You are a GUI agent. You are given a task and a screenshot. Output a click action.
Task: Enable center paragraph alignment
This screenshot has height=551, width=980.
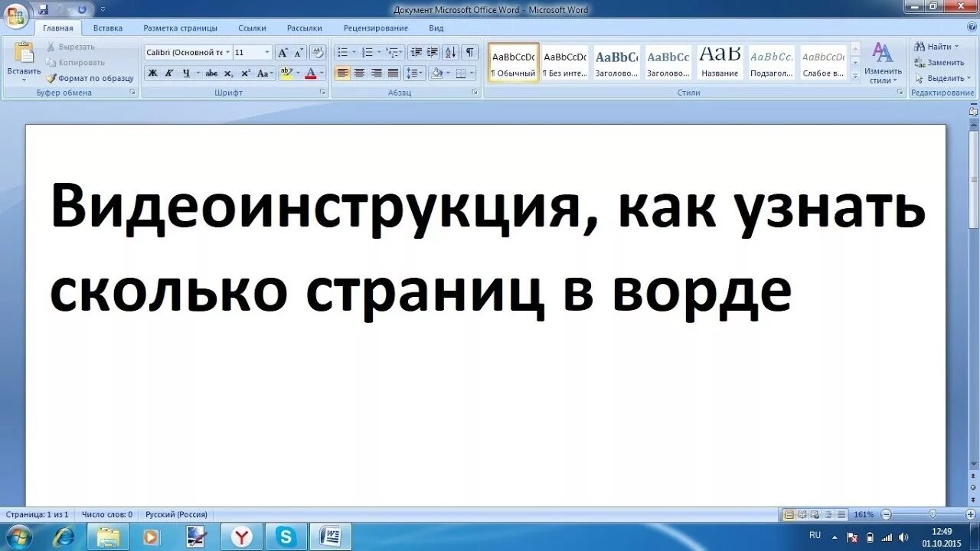(359, 72)
